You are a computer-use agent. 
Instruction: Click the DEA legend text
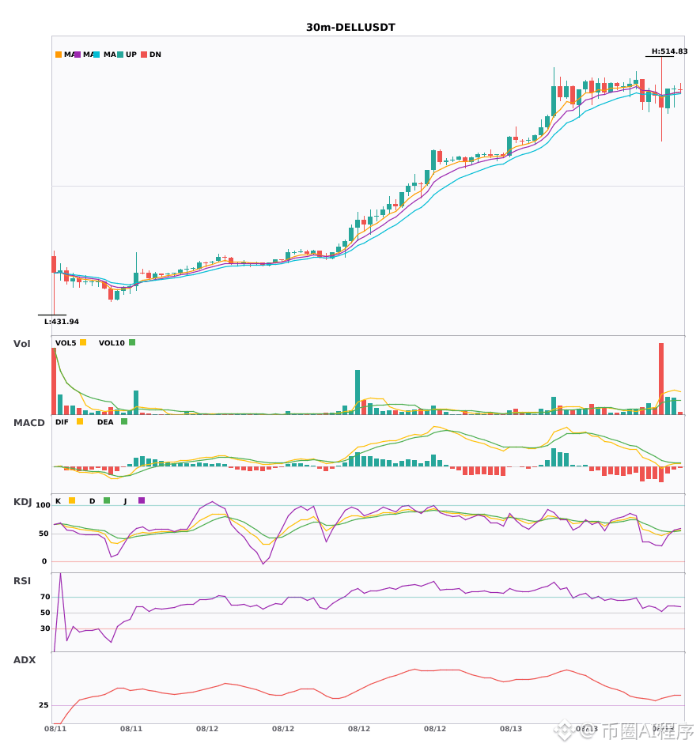pos(105,422)
